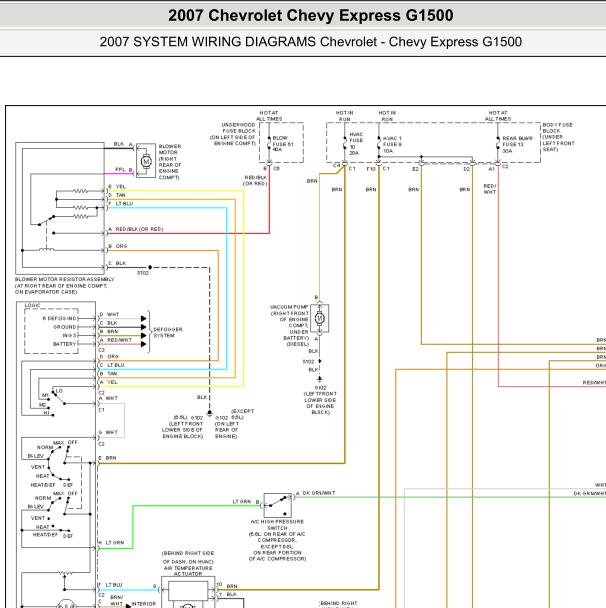The image size is (606, 608).
Task: Click the BLOWER MOTOR component label
Action: [170, 162]
